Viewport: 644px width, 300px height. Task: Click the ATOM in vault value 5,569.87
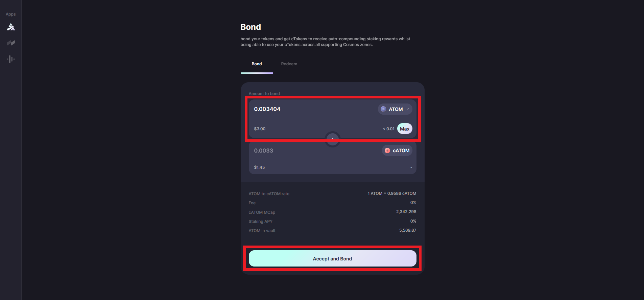coord(408,230)
